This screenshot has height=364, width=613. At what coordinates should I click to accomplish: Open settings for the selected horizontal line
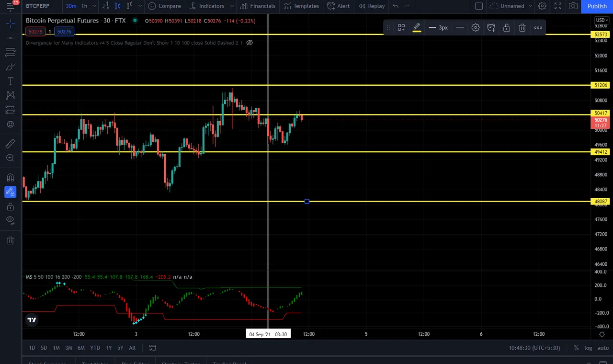(x=476, y=28)
